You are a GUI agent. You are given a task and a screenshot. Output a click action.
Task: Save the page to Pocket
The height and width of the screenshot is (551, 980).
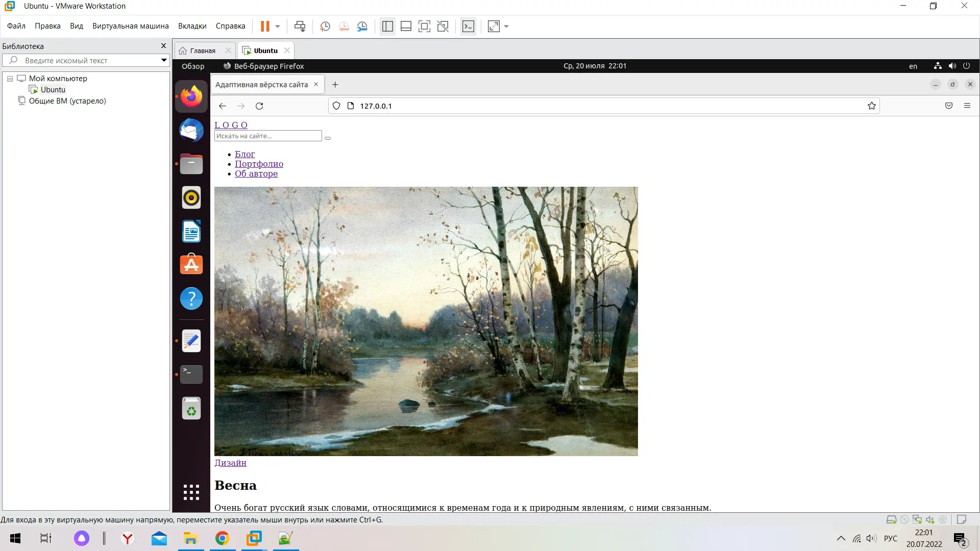[x=949, y=106]
